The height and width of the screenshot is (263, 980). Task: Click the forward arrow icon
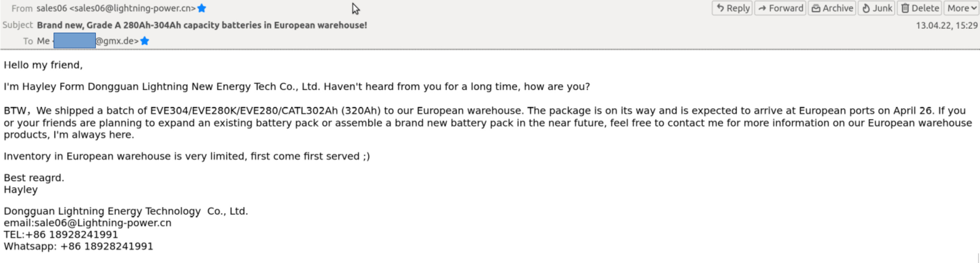762,8
